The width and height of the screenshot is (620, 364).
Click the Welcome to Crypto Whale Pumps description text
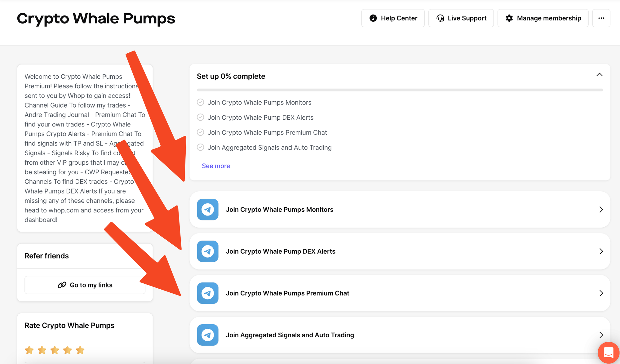[x=85, y=148]
